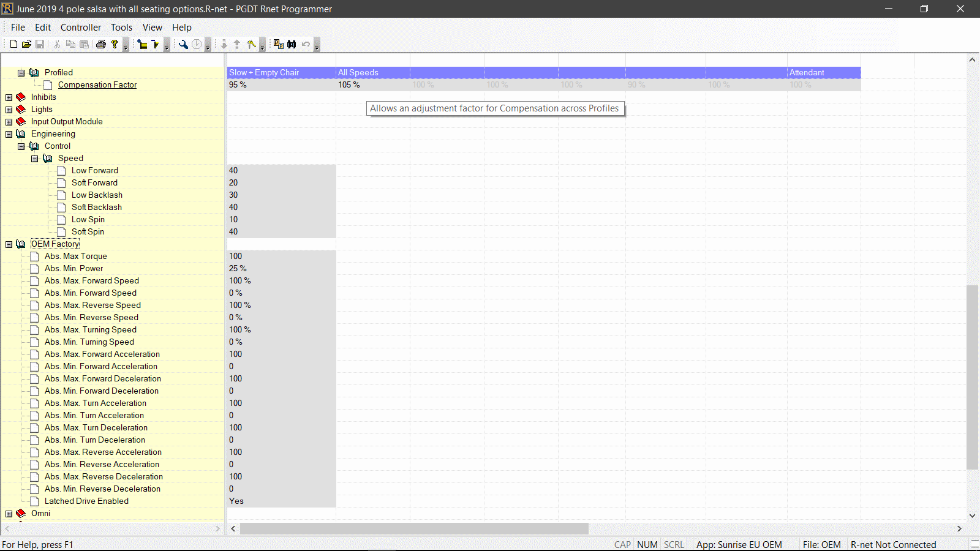Click the Abs. Min. Power value cell
Viewport: 980px width, 551px height.
click(x=281, y=269)
